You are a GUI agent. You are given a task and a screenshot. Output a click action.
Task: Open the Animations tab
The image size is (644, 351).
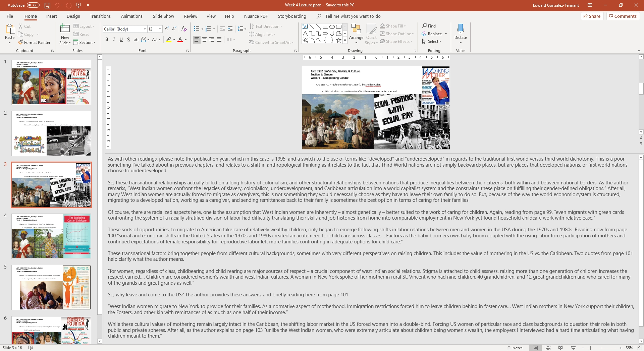131,16
